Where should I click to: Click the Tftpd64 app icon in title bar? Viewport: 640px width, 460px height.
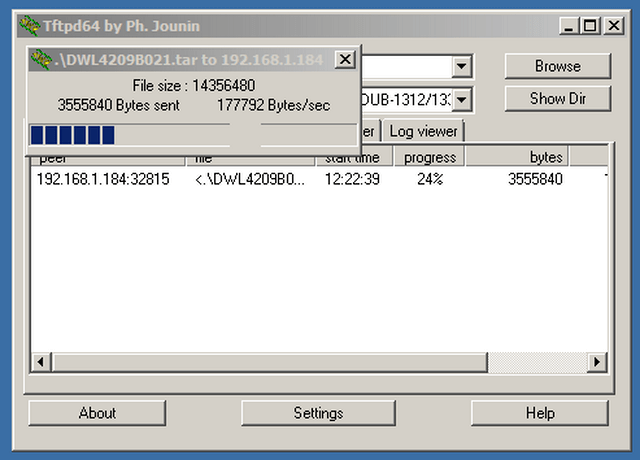30,26
